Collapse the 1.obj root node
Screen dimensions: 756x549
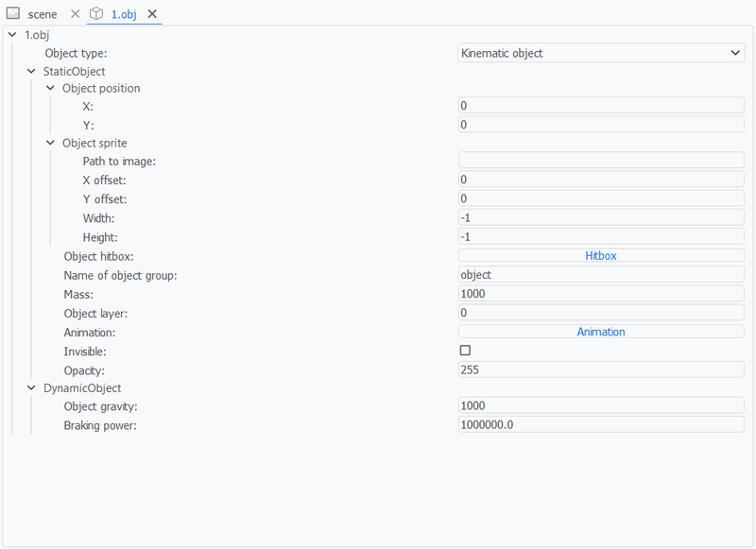click(x=11, y=35)
